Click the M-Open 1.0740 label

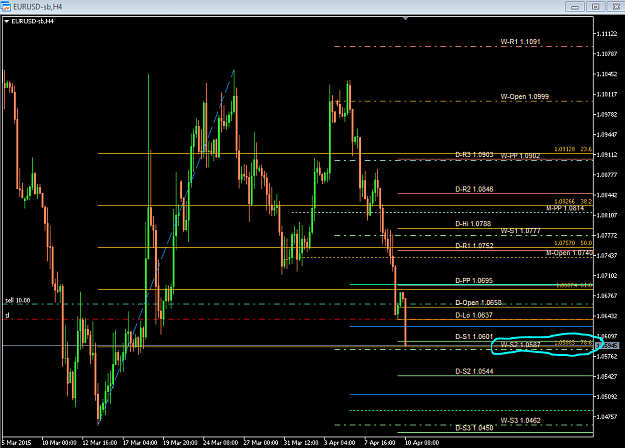tap(569, 253)
